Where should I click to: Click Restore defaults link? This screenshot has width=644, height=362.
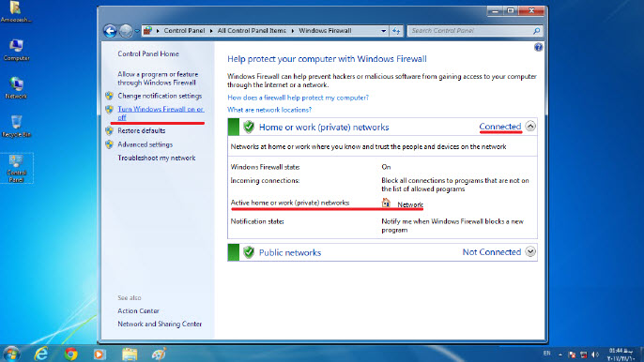tap(141, 130)
